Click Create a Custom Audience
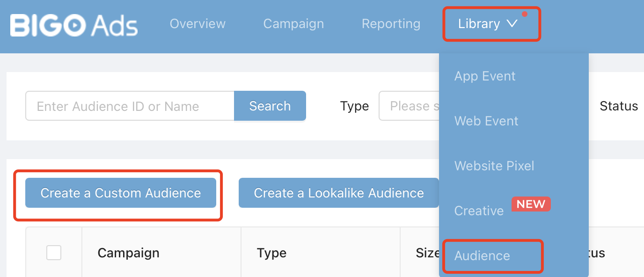Viewport: 644px width, 277px height. [121, 193]
